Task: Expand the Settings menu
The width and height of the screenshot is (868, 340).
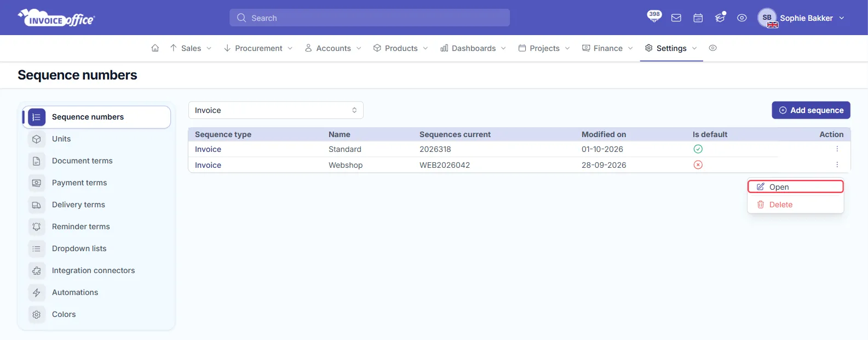Action: click(x=671, y=48)
